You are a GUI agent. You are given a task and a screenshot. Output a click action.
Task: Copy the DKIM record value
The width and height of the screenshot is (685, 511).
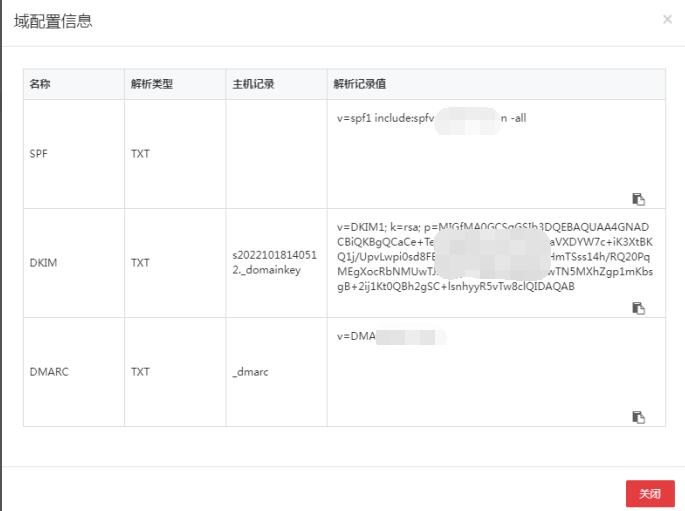click(638, 308)
